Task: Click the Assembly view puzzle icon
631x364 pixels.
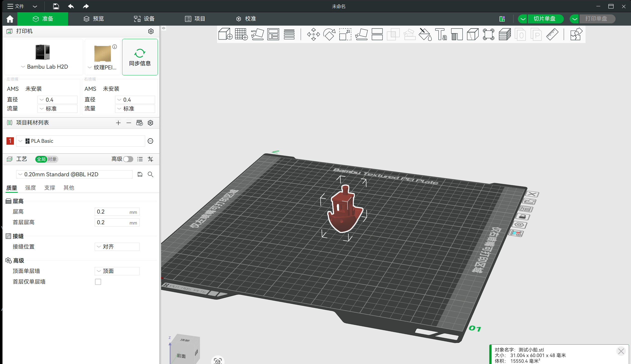Action: [x=576, y=34]
